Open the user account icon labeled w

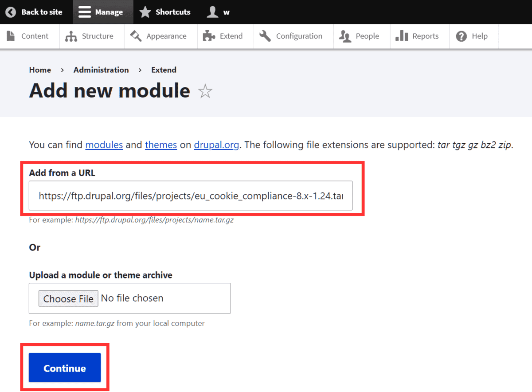coord(211,12)
